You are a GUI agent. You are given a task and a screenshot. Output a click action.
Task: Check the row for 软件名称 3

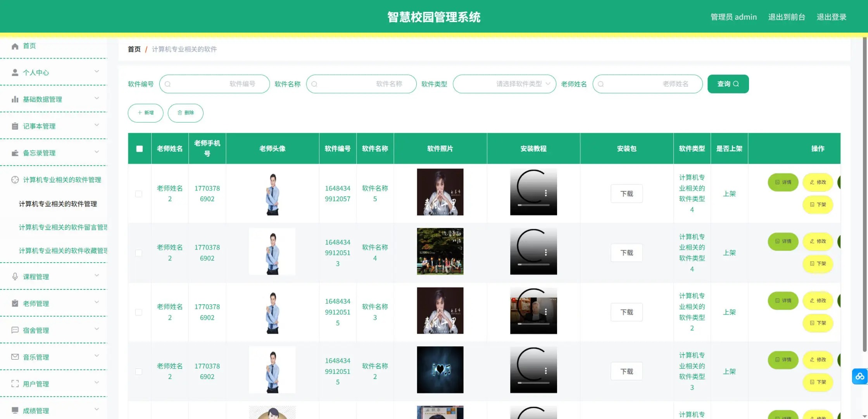coord(138,312)
